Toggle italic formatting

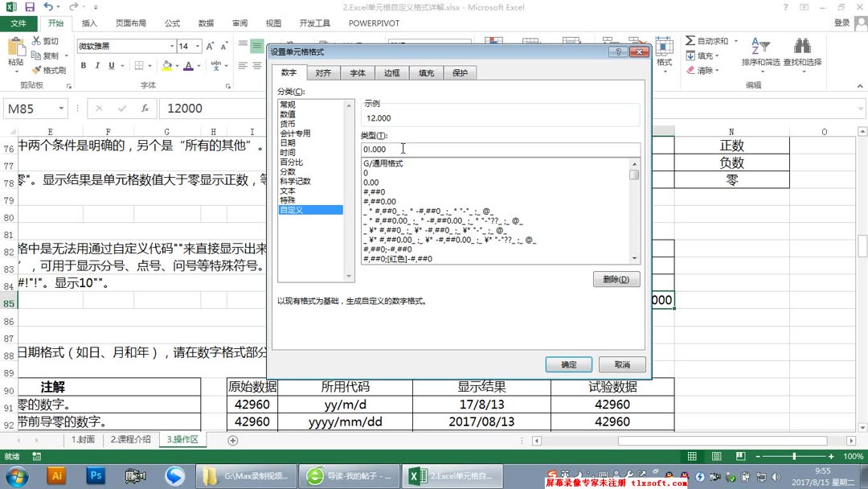[x=97, y=65]
